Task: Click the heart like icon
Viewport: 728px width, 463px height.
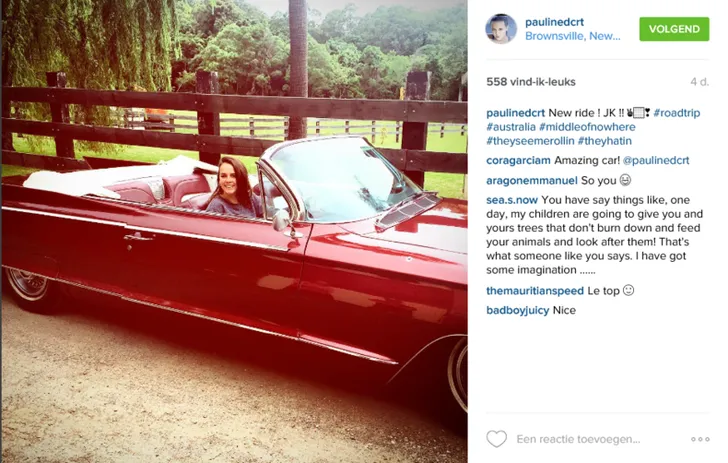Action: tap(496, 439)
